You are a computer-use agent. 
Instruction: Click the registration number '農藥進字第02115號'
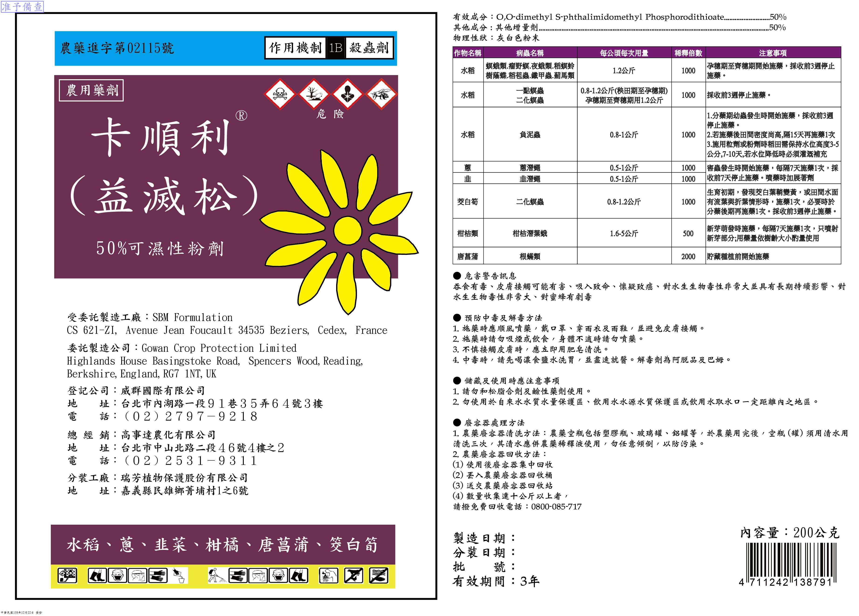pyautogui.click(x=117, y=48)
